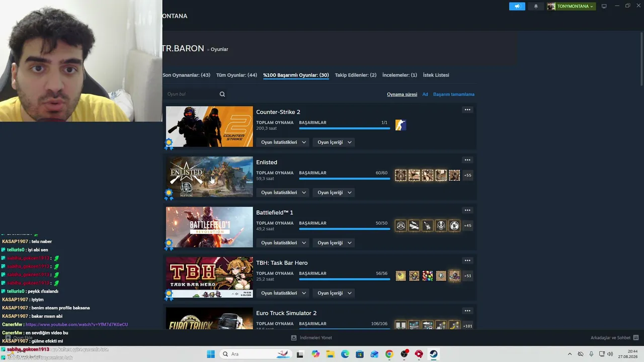Click 'İndirmeleri Yönet' downloads button

[x=311, y=338]
